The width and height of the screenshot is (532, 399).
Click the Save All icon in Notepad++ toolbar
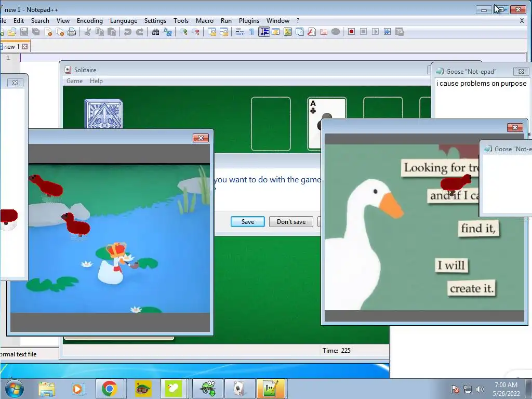pyautogui.click(x=36, y=32)
